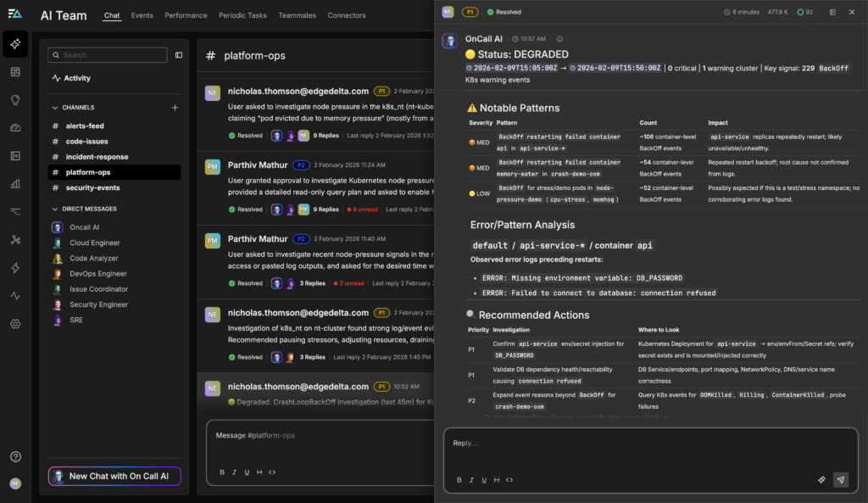Expand the thread panel layout icon
This screenshot has height=503, width=868.
[832, 13]
